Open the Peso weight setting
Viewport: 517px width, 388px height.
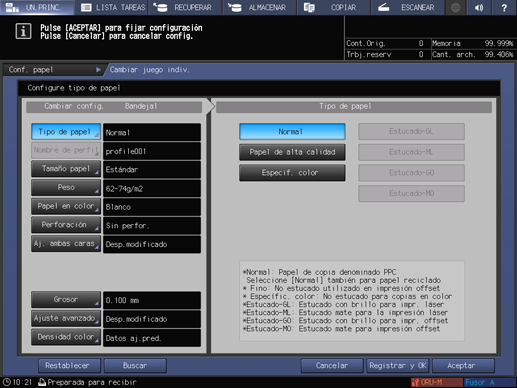click(x=66, y=188)
